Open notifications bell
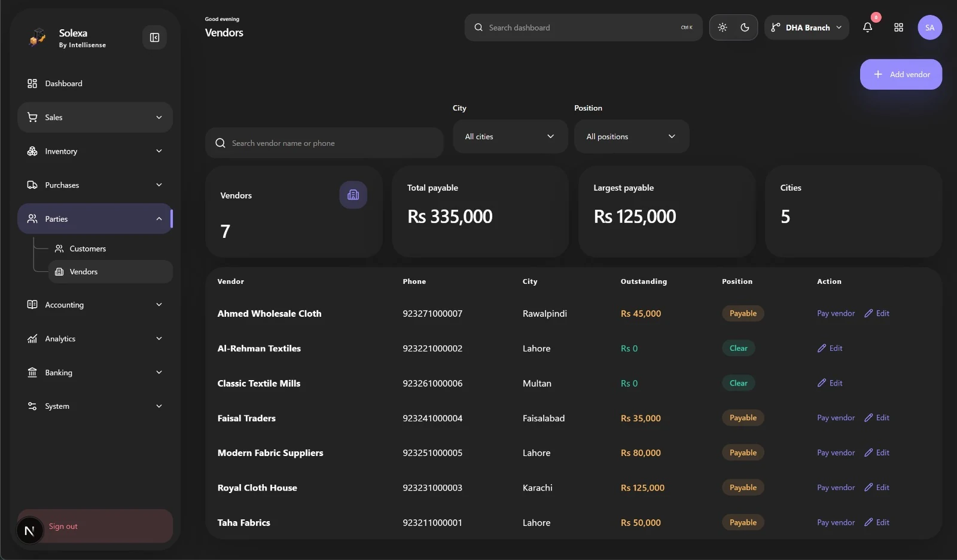This screenshot has width=957, height=560. click(x=867, y=27)
